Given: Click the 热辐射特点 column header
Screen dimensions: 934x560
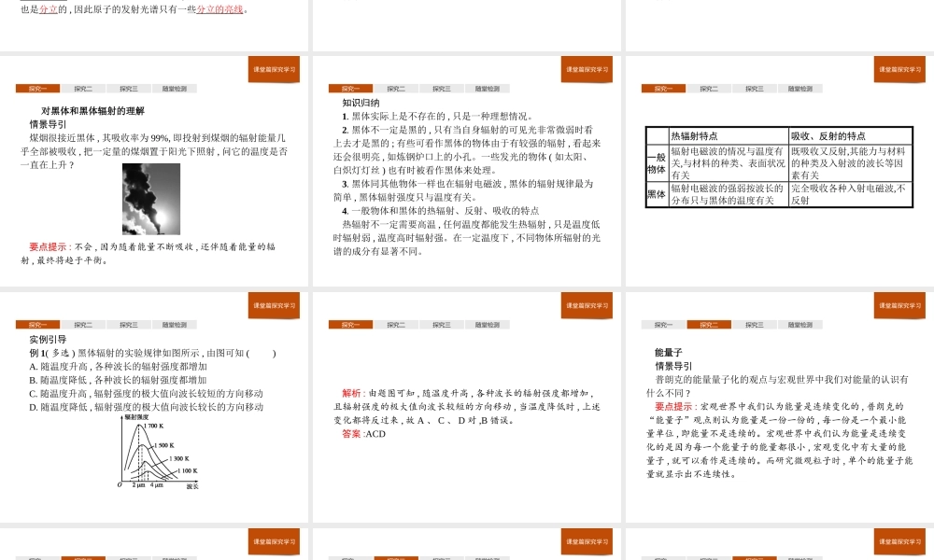Looking at the screenshot, I should click(x=694, y=136).
